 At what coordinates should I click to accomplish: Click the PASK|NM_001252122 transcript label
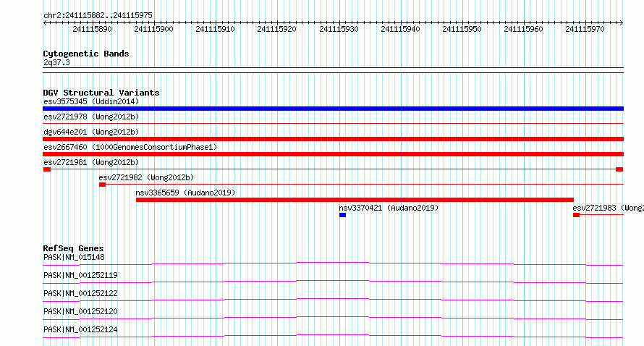pos(80,293)
